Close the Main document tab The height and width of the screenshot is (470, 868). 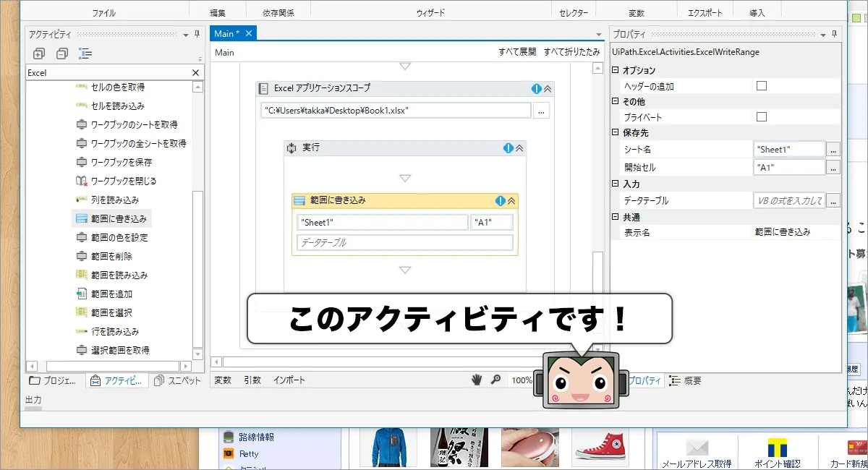pyautogui.click(x=249, y=33)
